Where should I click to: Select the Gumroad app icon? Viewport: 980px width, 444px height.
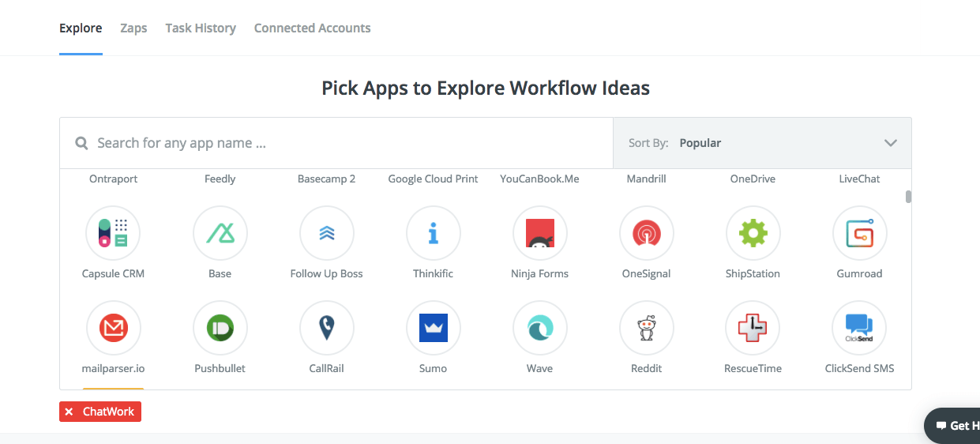[x=859, y=233]
